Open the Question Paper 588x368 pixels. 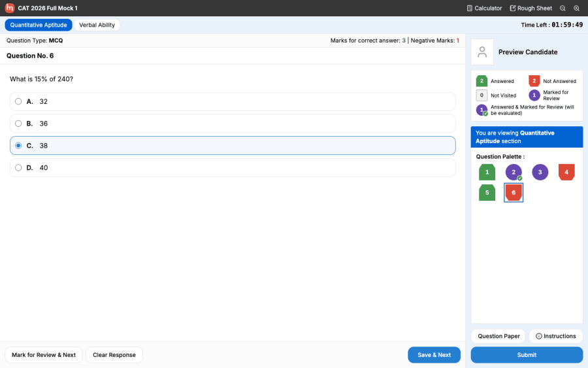pyautogui.click(x=498, y=336)
